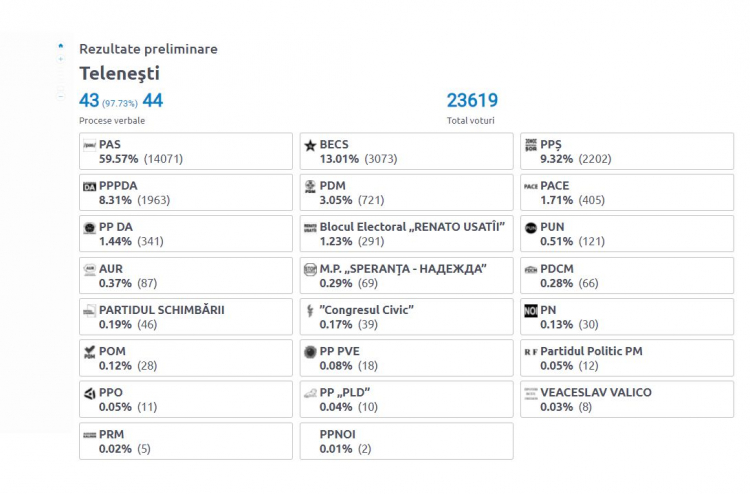Click the PPPDA party logo
This screenshot has height=494, width=750.
point(89,187)
